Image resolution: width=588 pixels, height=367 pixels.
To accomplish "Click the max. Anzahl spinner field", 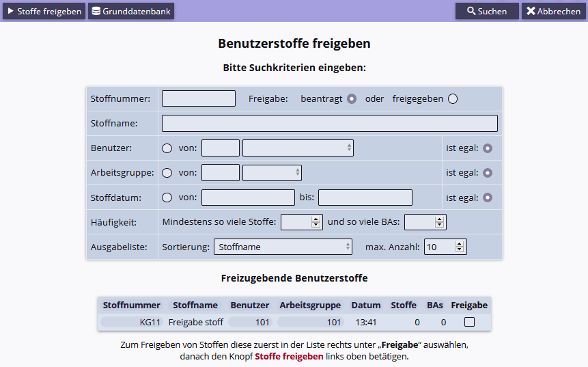I will (445, 247).
